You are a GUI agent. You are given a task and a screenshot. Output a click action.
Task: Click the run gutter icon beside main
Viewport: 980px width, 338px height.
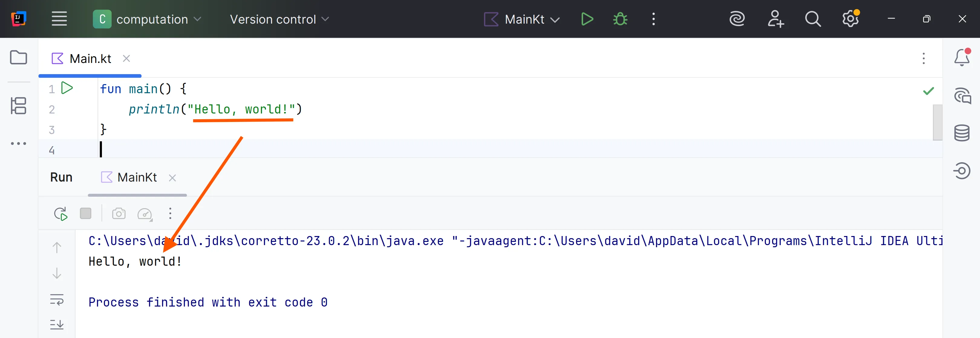coord(67,88)
